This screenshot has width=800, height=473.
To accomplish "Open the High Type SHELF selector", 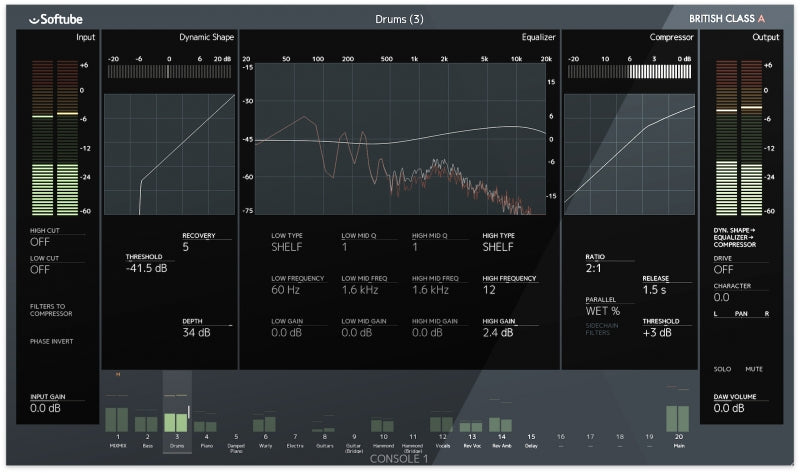I will point(498,246).
